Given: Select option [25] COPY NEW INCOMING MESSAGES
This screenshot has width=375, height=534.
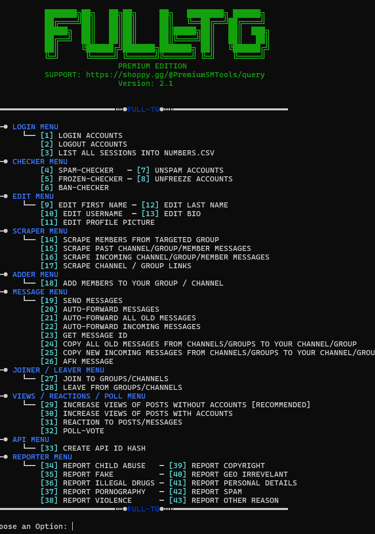Looking at the screenshot, I should point(207,352).
